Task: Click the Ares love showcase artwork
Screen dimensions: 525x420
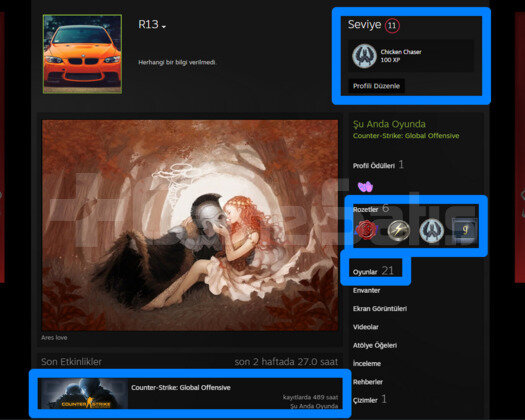Action: [x=190, y=225]
